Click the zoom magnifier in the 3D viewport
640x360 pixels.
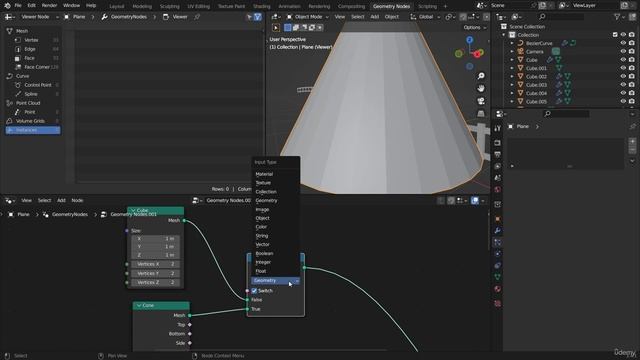pyautogui.click(x=481, y=76)
